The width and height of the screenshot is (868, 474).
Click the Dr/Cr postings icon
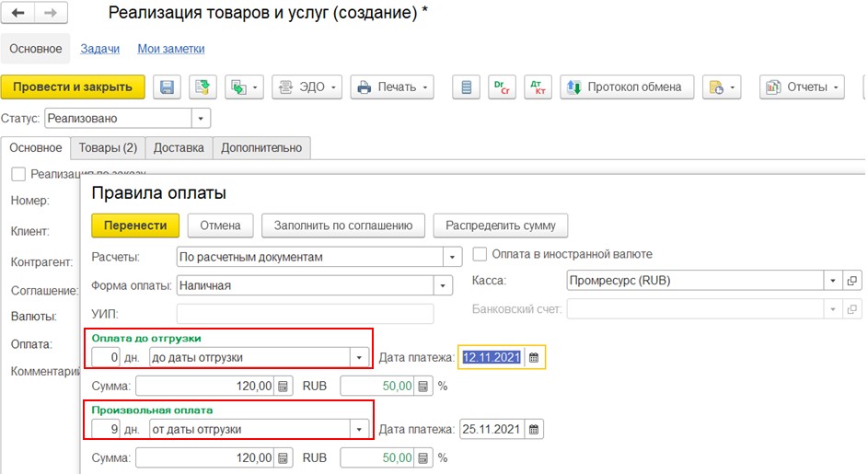502,87
